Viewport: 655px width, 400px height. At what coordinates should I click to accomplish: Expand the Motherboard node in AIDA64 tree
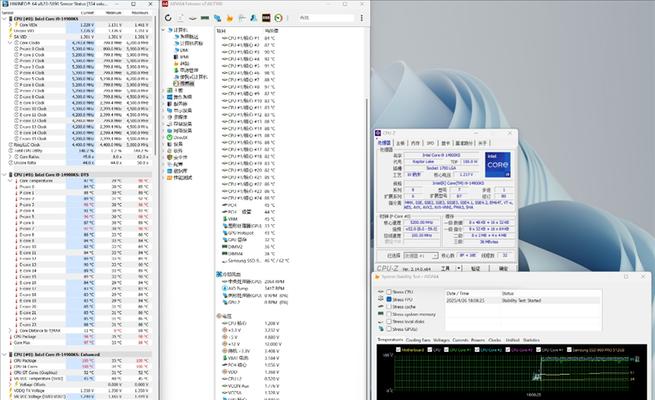click(164, 90)
